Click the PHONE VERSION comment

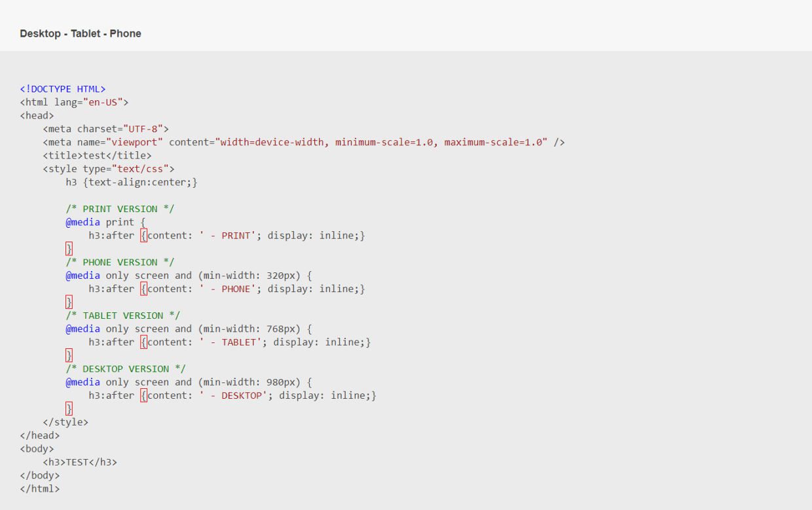point(120,262)
